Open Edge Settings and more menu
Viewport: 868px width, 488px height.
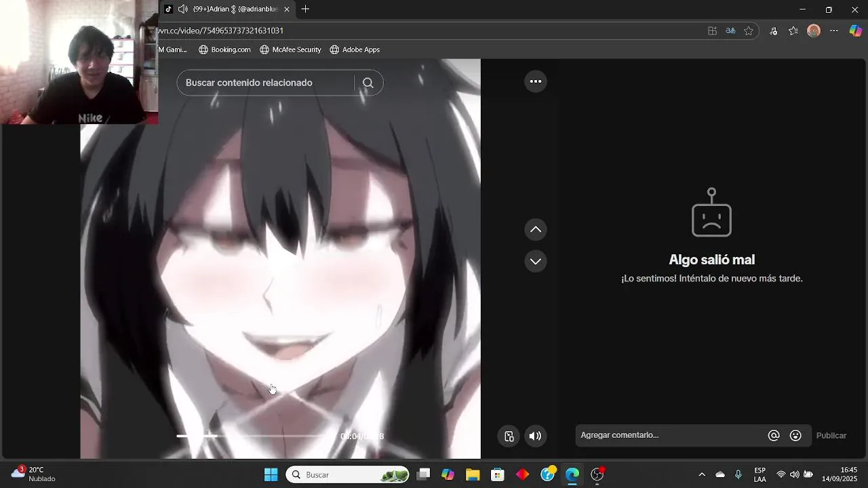coord(834,30)
